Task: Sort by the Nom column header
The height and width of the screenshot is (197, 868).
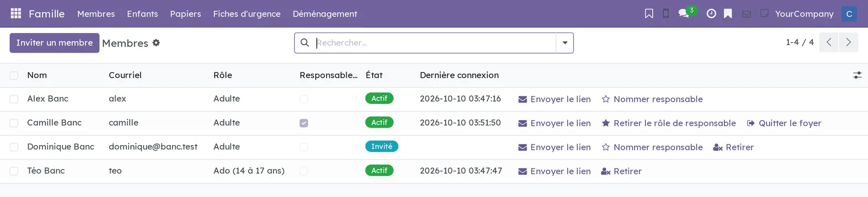Action: pos(37,75)
